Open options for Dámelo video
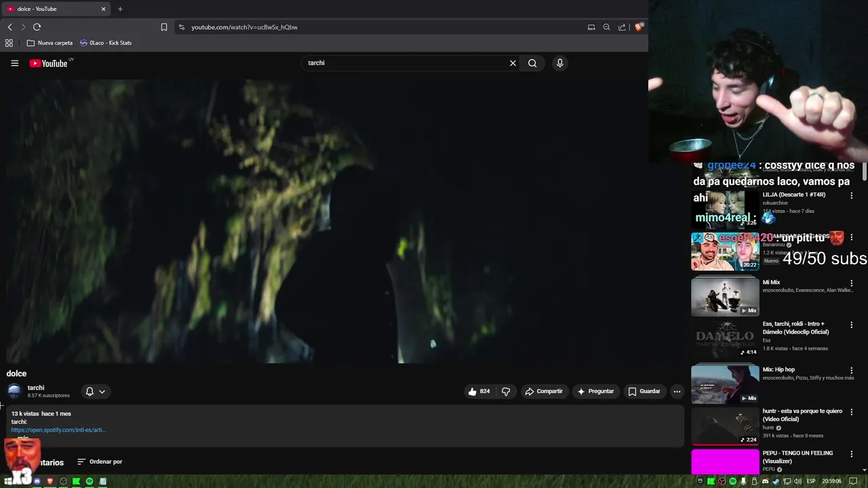Screen dimensions: 868x488 coord(852,325)
